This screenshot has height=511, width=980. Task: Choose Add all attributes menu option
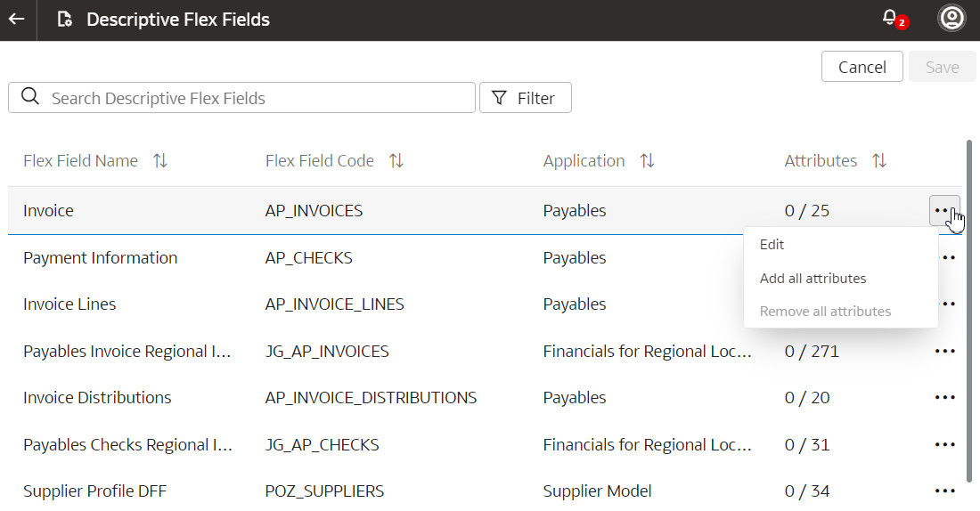(813, 279)
